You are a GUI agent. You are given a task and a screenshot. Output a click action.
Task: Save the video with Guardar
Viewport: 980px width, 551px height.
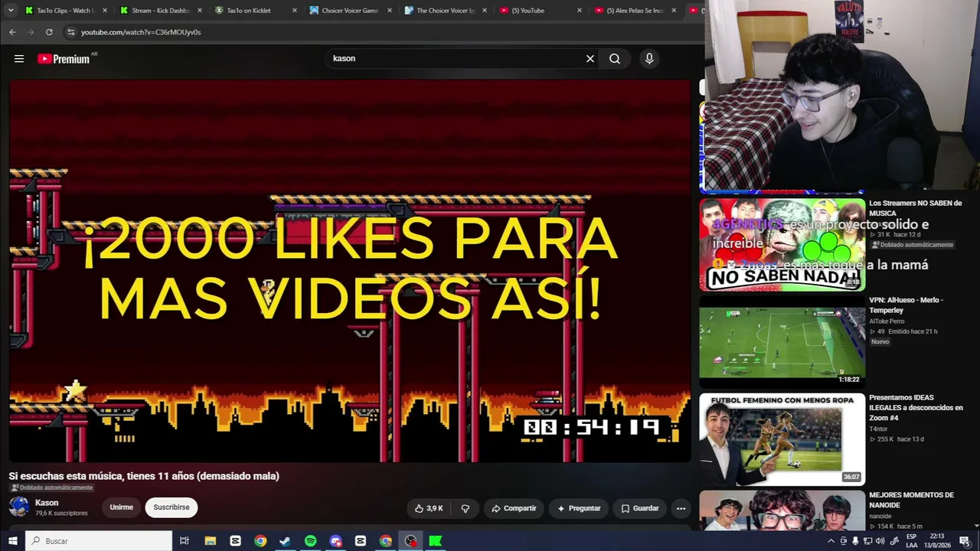(x=639, y=508)
